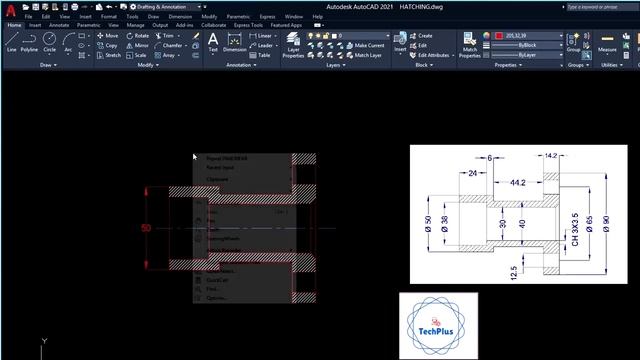Expand the Annotation panel

(241, 65)
